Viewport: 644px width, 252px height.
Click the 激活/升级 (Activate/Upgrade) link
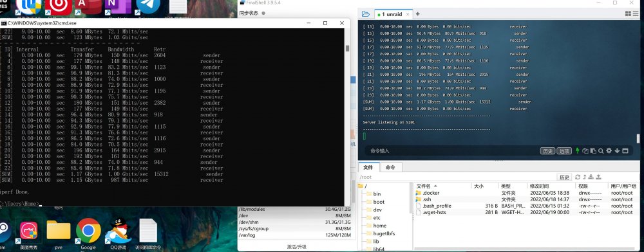[x=296, y=247]
